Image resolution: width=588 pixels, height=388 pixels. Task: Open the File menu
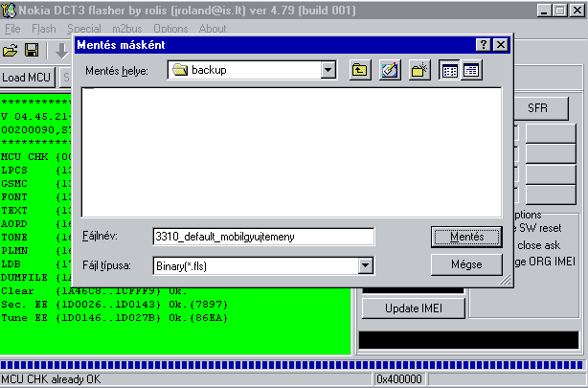pyautogui.click(x=12, y=29)
